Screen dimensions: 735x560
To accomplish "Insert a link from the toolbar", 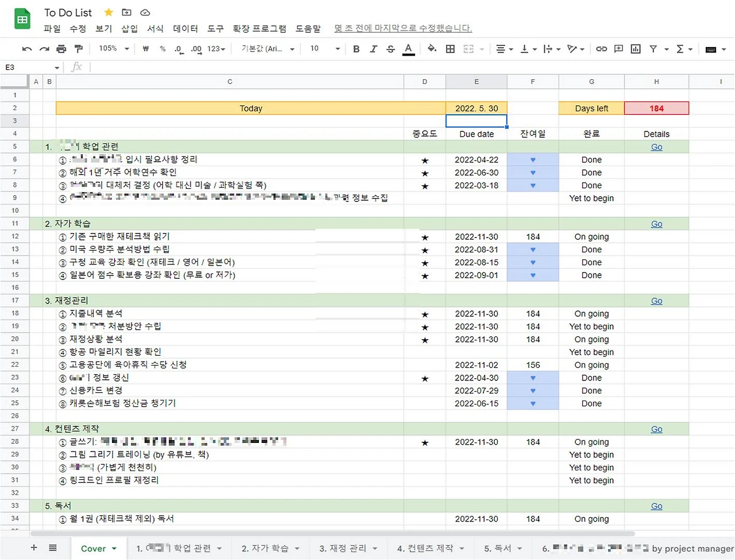I will tap(601, 49).
